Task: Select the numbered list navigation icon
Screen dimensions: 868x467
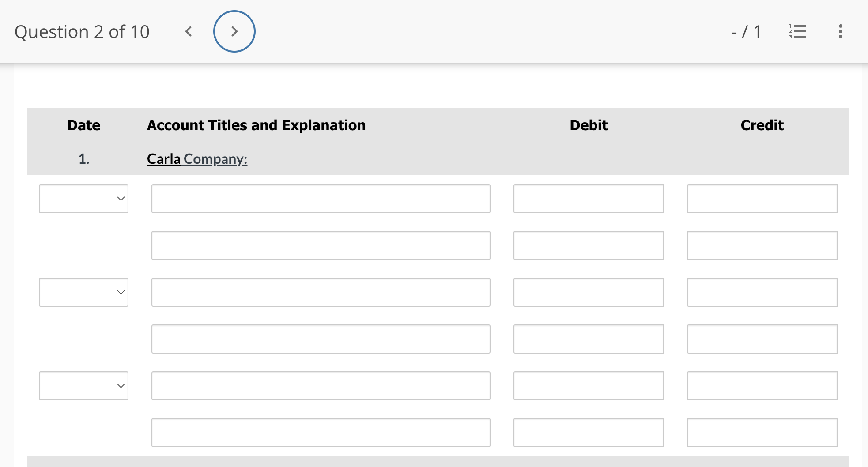Action: coord(798,31)
